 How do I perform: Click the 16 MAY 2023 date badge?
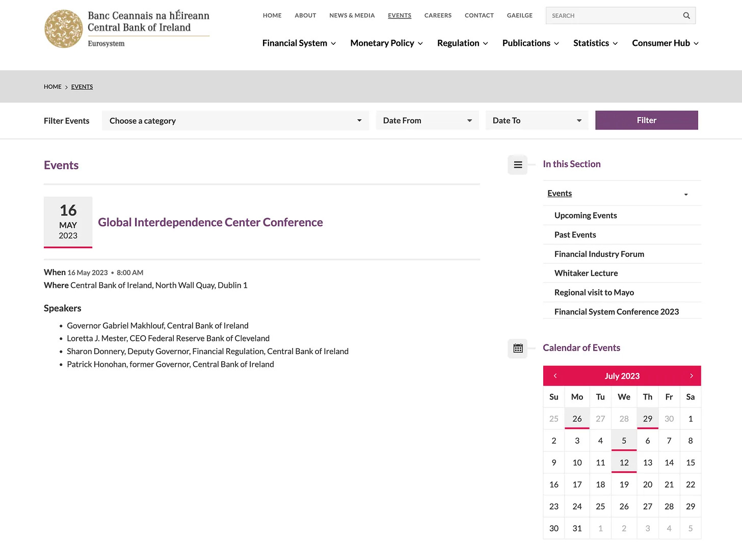point(68,222)
